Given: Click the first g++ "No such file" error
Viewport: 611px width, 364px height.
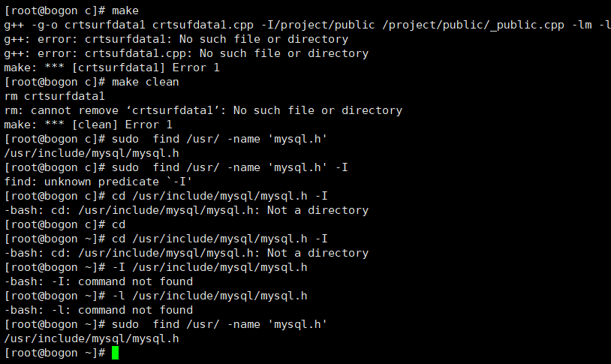Looking at the screenshot, I should pos(176,39).
